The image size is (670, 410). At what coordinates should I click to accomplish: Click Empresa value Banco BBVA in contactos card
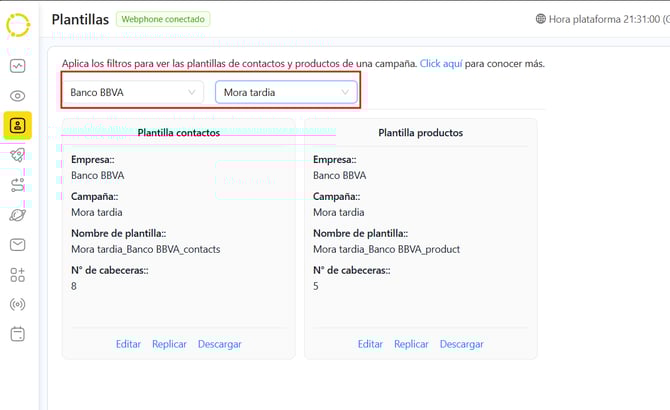(98, 176)
